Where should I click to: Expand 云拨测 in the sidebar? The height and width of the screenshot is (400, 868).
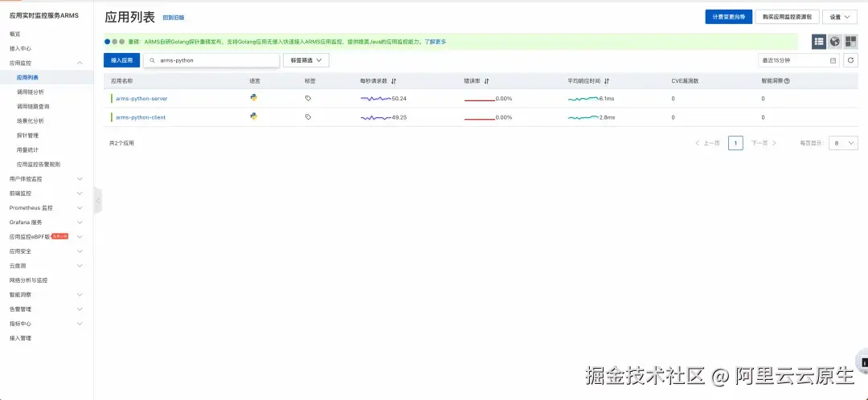[79, 266]
